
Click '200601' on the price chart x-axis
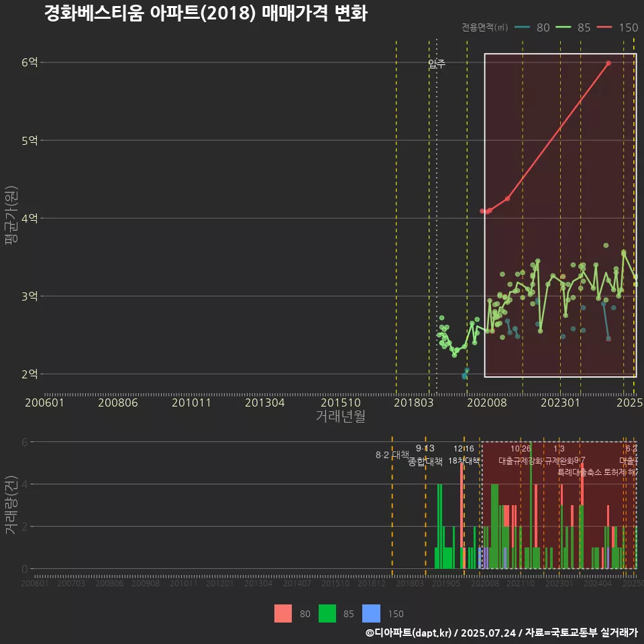point(44,402)
